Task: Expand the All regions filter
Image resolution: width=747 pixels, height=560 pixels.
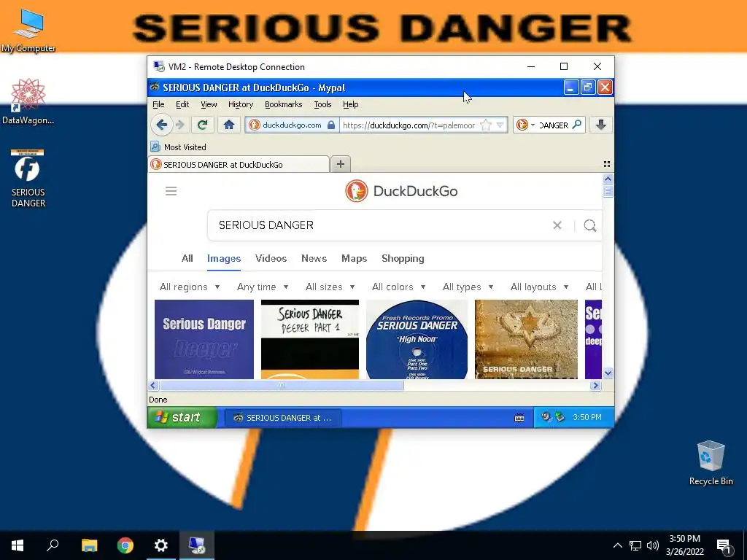Action: point(190,287)
